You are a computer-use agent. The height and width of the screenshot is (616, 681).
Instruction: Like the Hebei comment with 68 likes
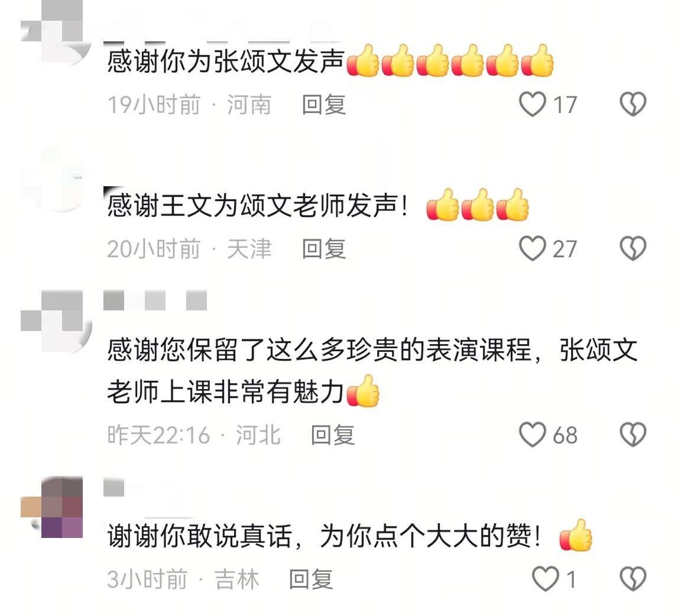tap(533, 435)
